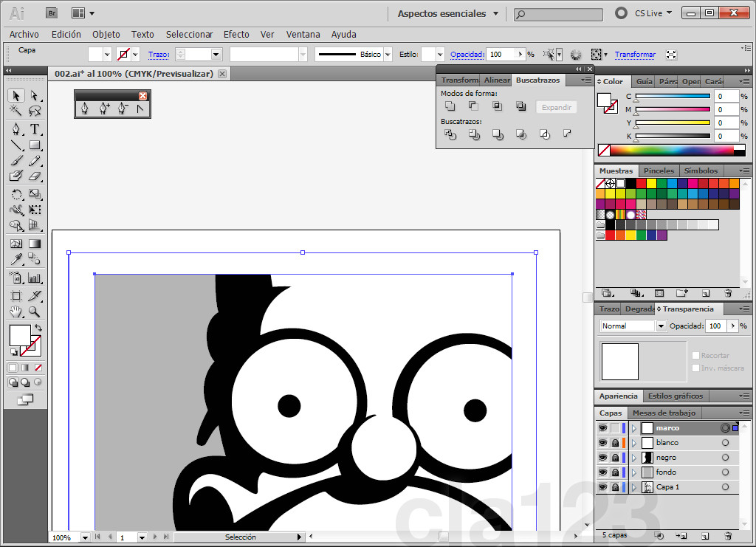Switch to the Alinear tab
This screenshot has height=547, width=756.
point(497,80)
